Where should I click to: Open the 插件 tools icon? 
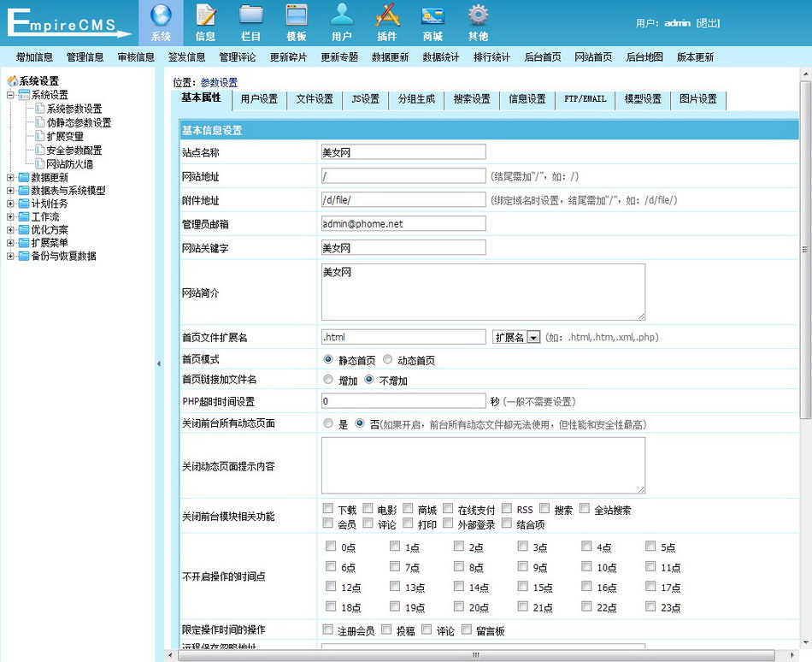click(387, 15)
